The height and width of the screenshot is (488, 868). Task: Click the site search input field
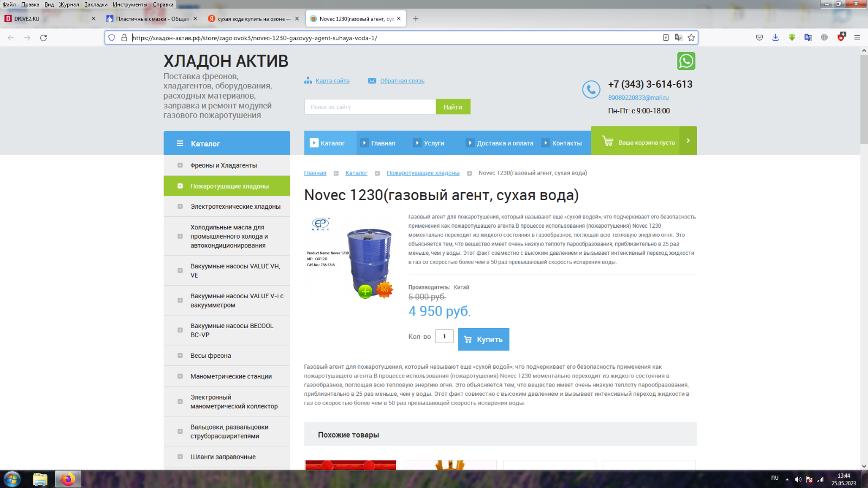[x=370, y=107]
